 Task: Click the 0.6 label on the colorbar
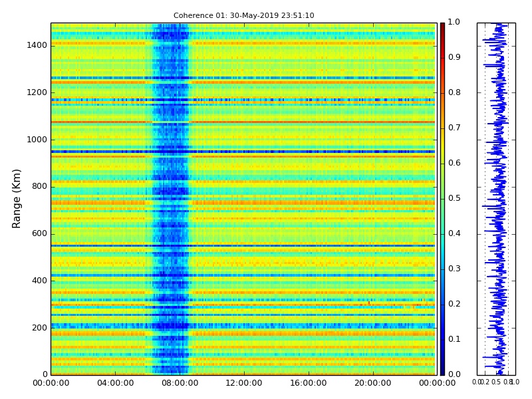(454, 163)
